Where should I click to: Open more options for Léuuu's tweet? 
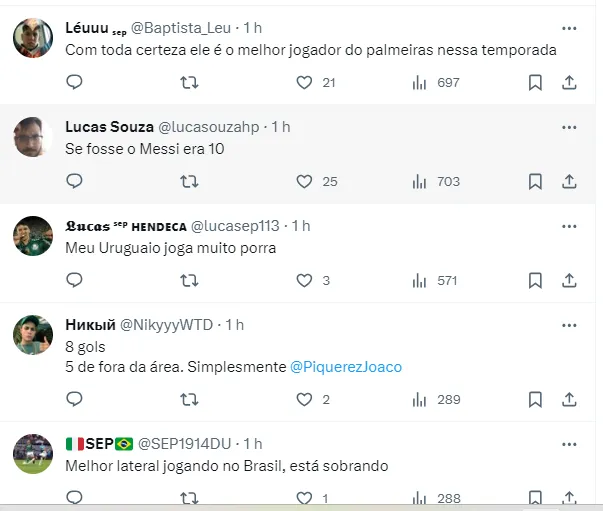click(569, 28)
